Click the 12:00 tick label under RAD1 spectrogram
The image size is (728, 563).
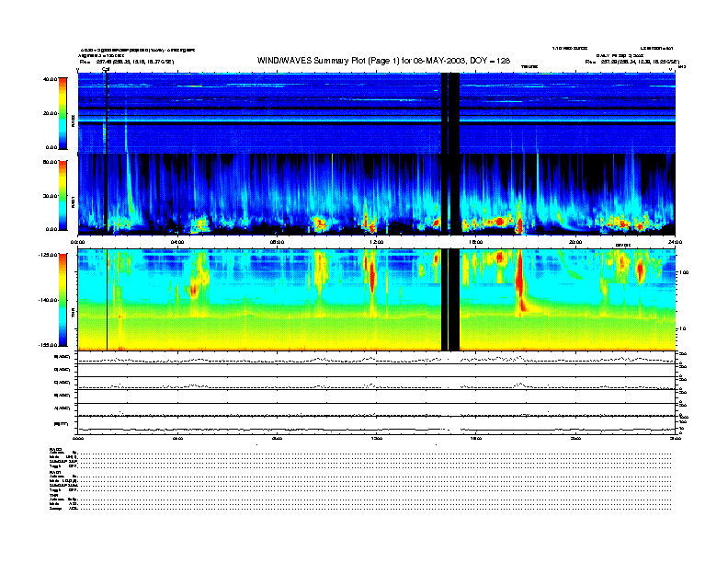[x=377, y=242]
